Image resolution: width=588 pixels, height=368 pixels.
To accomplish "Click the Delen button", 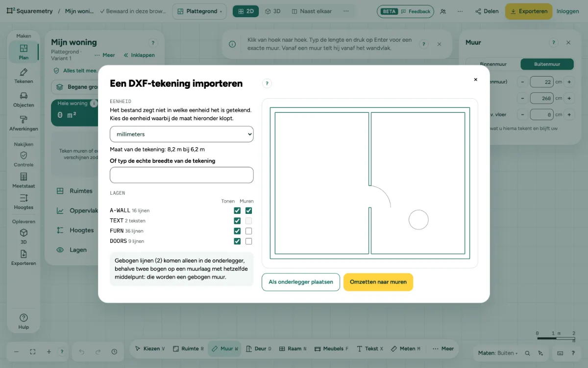I will [487, 11].
